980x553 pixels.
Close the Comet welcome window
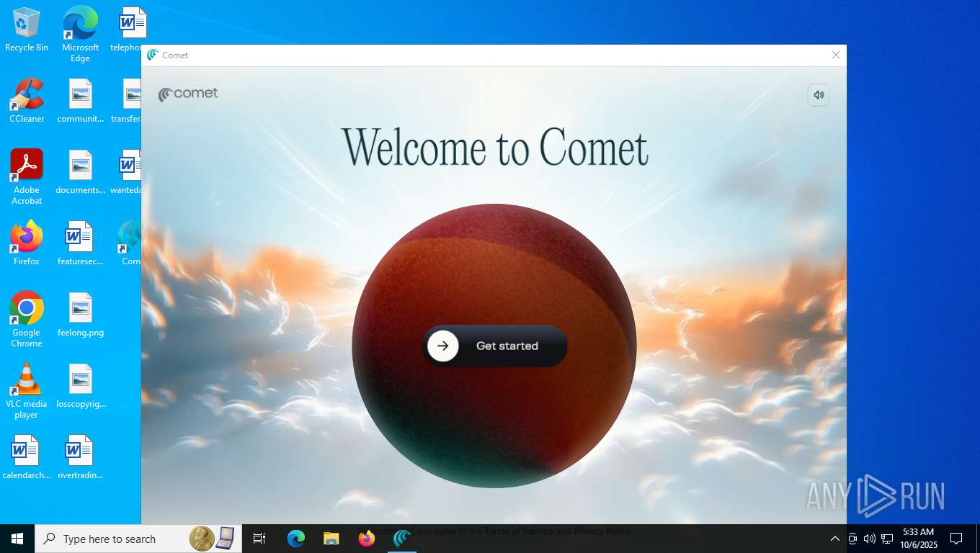tap(836, 55)
